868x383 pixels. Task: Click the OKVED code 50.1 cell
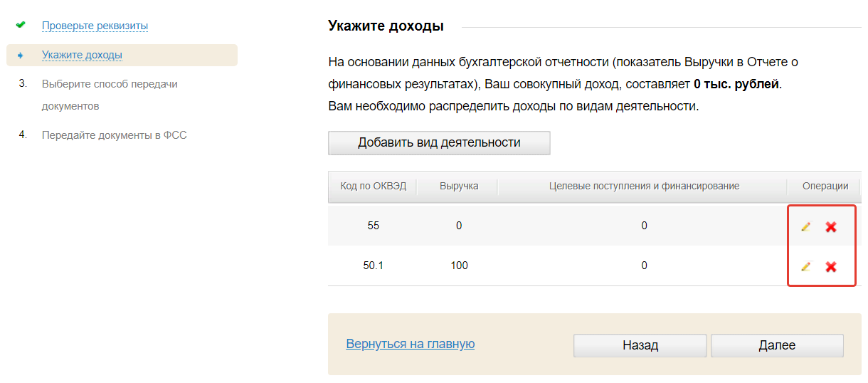pyautogui.click(x=373, y=266)
